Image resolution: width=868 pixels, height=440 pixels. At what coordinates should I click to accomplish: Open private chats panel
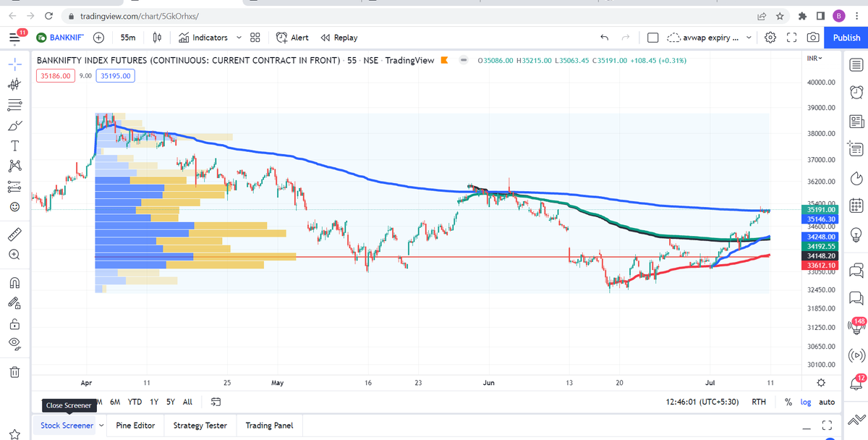[x=856, y=297]
